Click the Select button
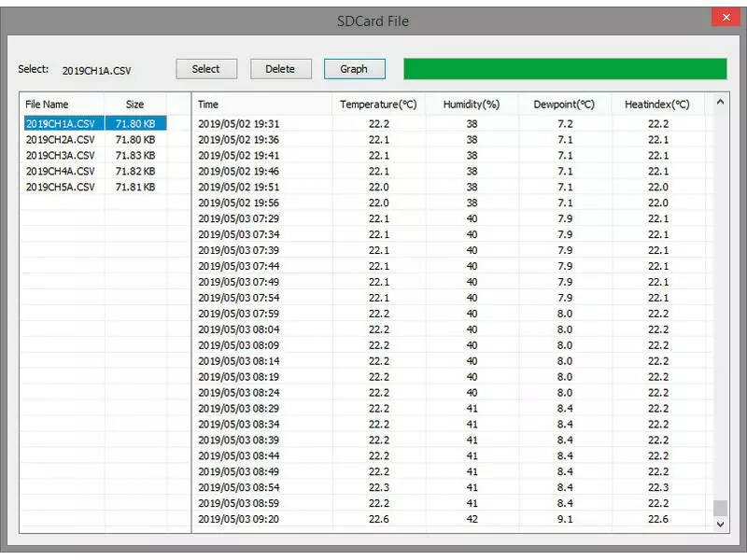This screenshot has width=747, height=560. pos(206,69)
